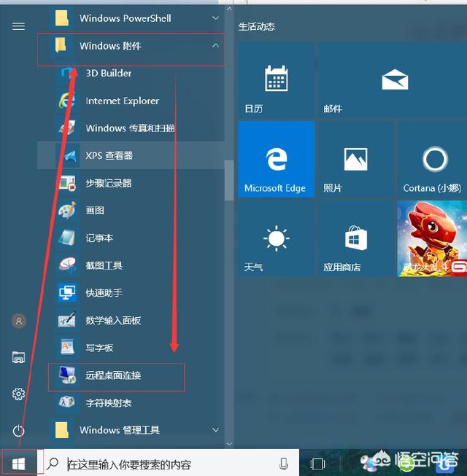The height and width of the screenshot is (476, 467).
Task: Open the 3D Builder app icon
Action: point(67,73)
